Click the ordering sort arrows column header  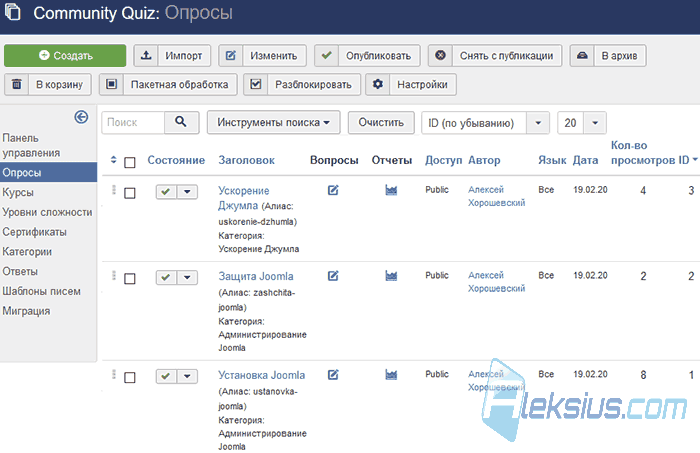pyautogui.click(x=113, y=160)
